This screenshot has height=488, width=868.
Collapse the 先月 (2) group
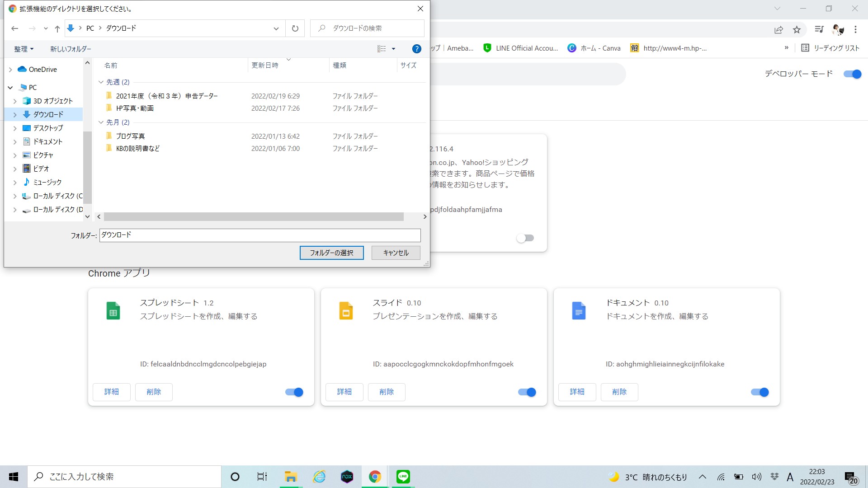tap(101, 122)
